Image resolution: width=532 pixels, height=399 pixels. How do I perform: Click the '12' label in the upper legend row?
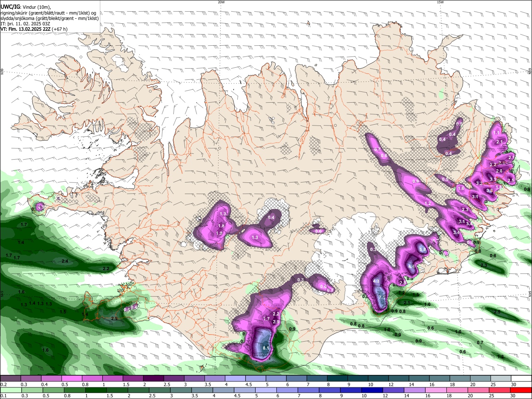391,384
